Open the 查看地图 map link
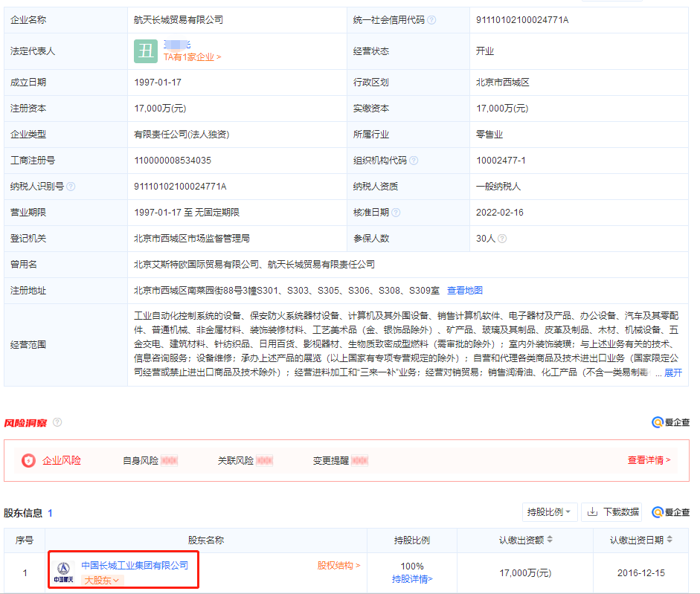The width and height of the screenshot is (700, 594). point(465,291)
